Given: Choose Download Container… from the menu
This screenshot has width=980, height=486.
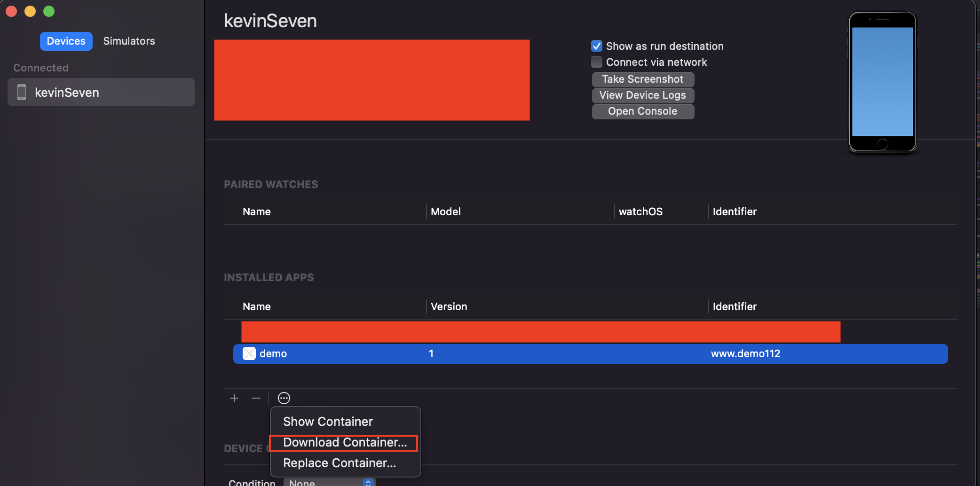Looking at the screenshot, I should click(346, 442).
